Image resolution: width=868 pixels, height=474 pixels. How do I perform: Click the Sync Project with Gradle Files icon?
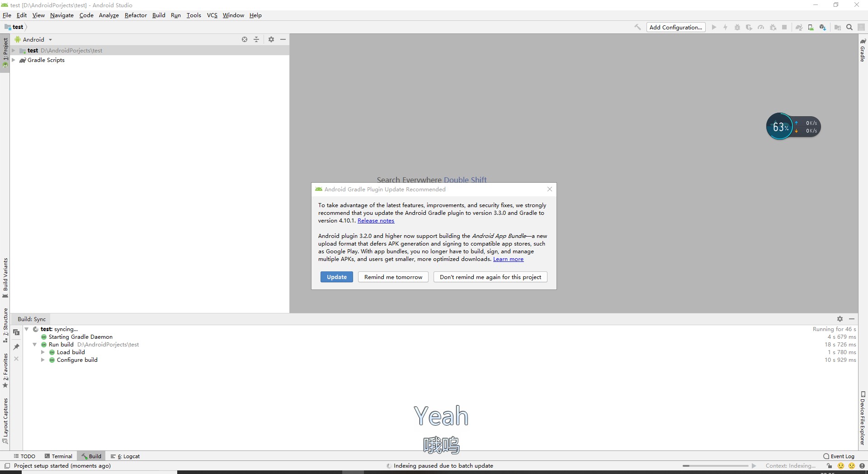[799, 27]
